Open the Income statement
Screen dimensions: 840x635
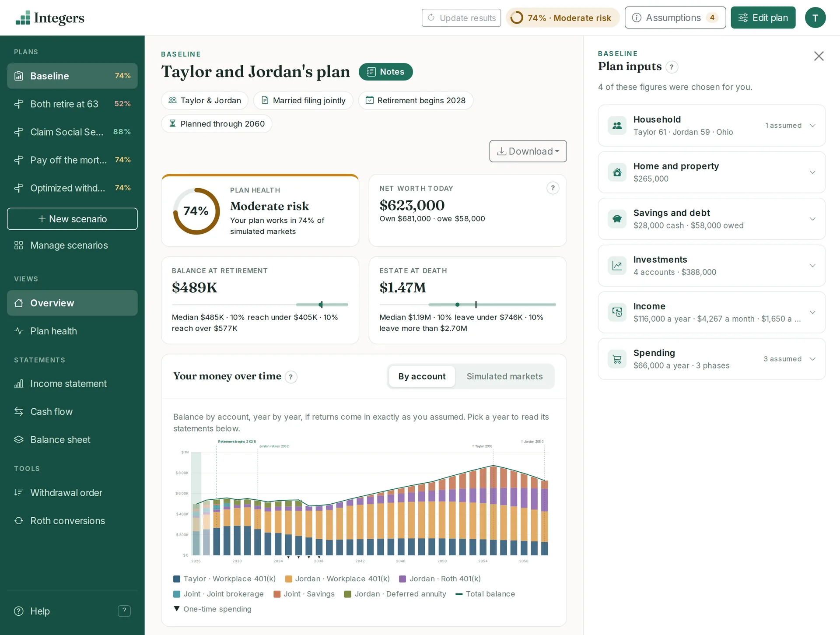coord(72,384)
